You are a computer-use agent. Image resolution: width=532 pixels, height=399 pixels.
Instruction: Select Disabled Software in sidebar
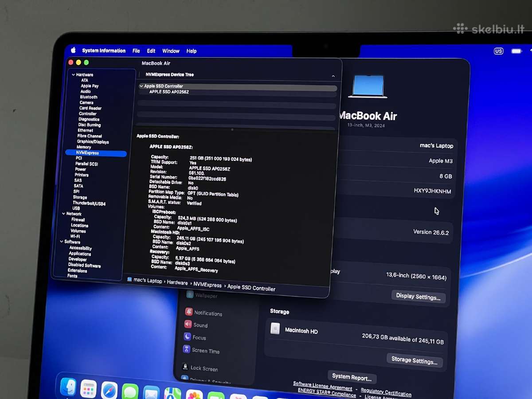tap(84, 265)
